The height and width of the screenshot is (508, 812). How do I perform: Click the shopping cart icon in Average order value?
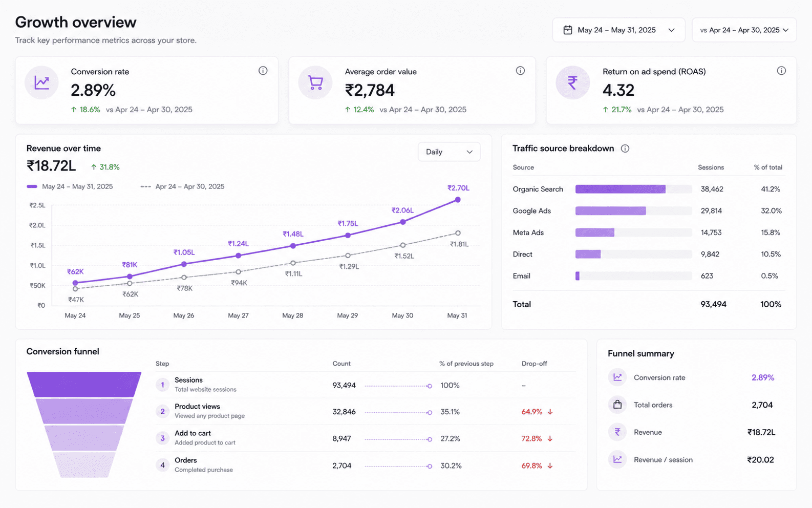click(x=315, y=82)
